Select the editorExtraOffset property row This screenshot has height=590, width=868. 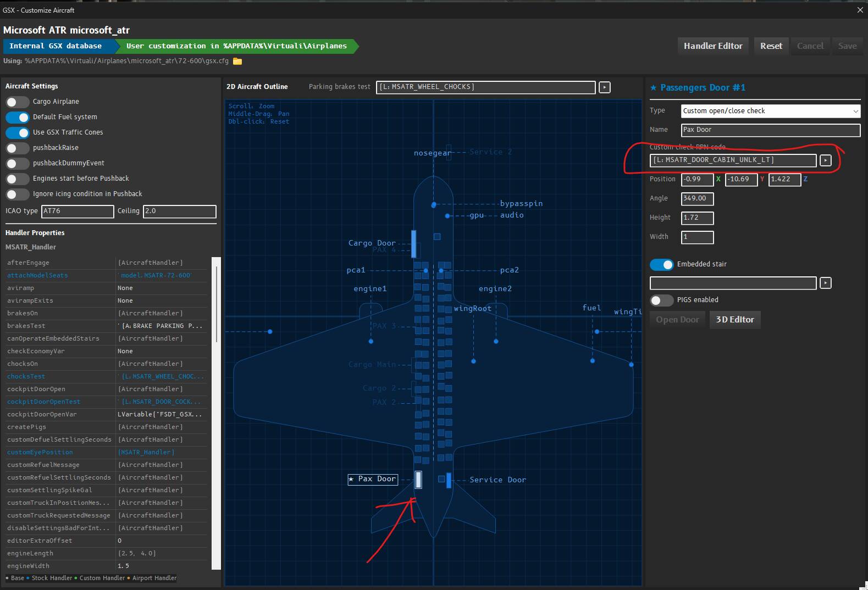[x=106, y=541]
